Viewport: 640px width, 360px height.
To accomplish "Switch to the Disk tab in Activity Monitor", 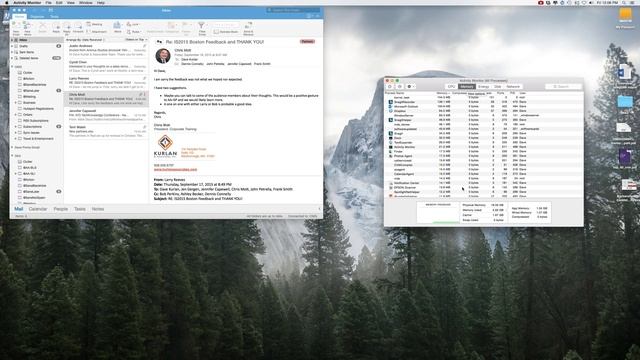I will tap(497, 87).
